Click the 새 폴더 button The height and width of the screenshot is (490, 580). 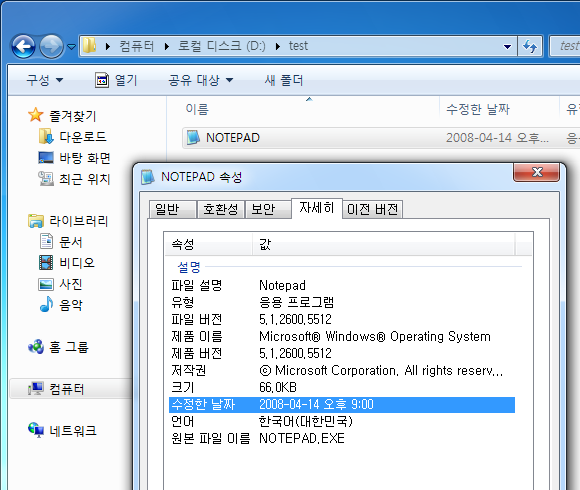284,80
